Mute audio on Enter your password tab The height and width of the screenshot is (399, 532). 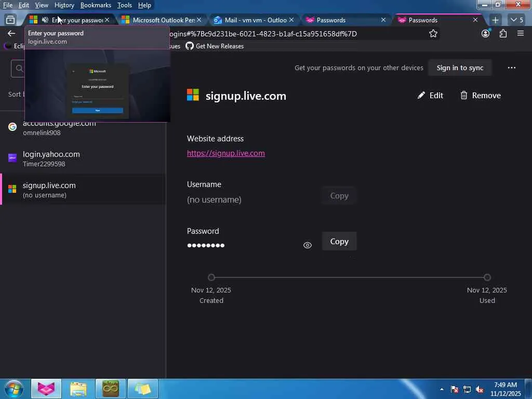pyautogui.click(x=45, y=20)
